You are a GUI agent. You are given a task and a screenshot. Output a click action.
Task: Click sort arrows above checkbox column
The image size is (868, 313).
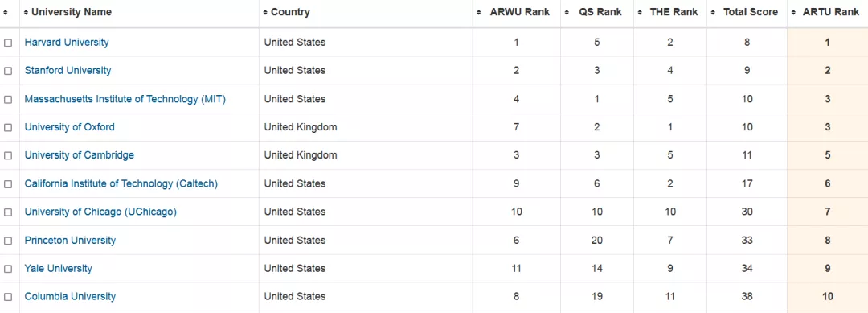pos(6,12)
